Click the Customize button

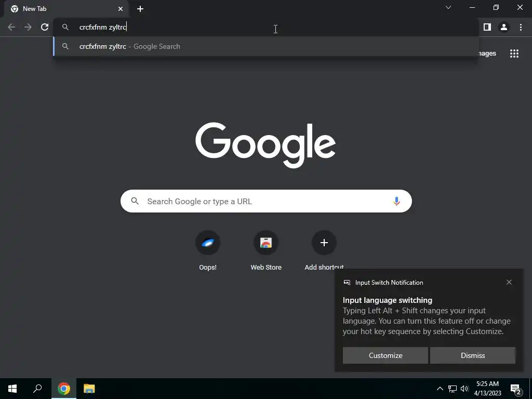(x=385, y=355)
